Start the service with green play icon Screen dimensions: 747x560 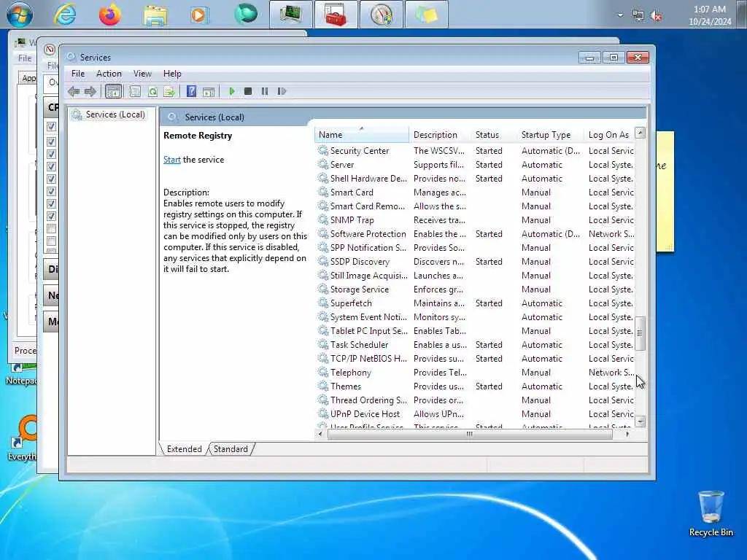click(x=231, y=91)
